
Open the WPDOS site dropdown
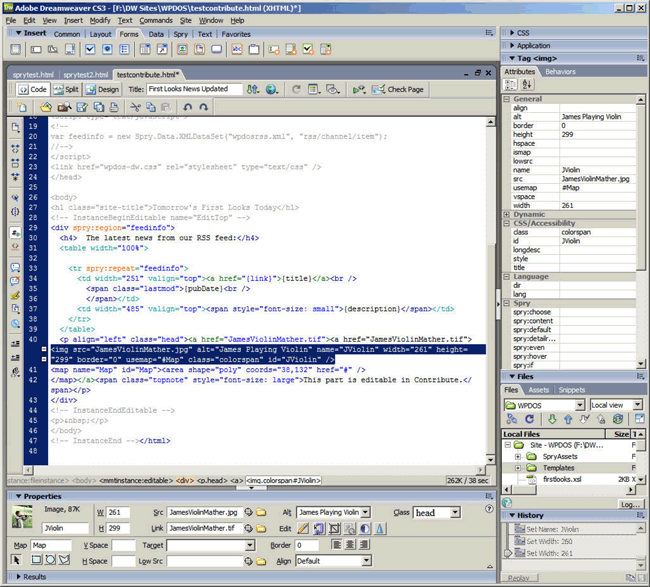(580, 405)
